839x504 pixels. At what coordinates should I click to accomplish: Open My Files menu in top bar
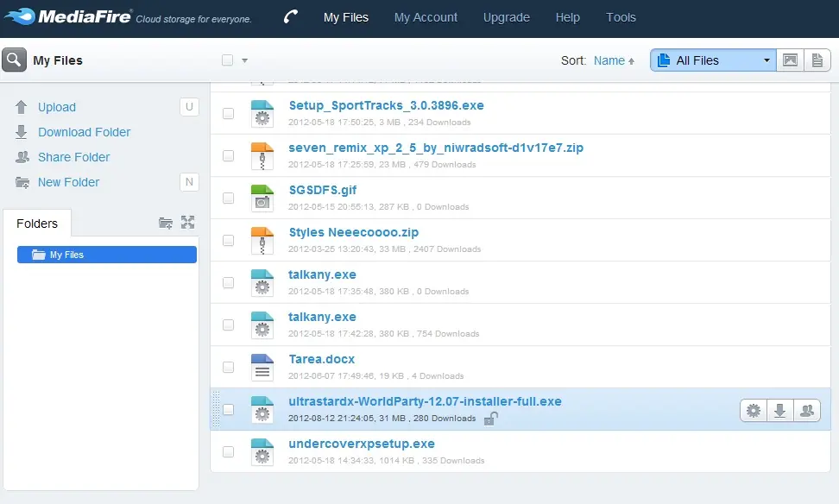(x=345, y=17)
